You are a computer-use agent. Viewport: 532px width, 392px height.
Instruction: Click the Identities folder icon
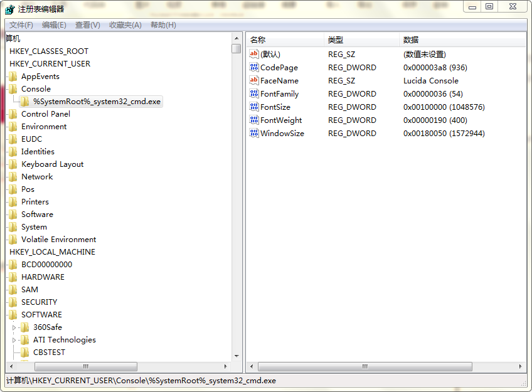point(13,152)
